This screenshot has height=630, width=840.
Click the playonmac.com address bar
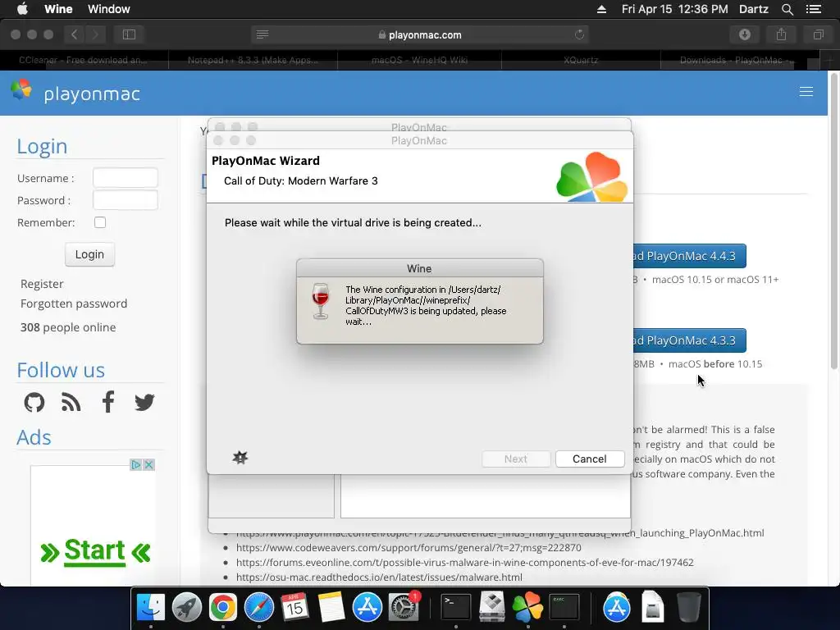420,34
